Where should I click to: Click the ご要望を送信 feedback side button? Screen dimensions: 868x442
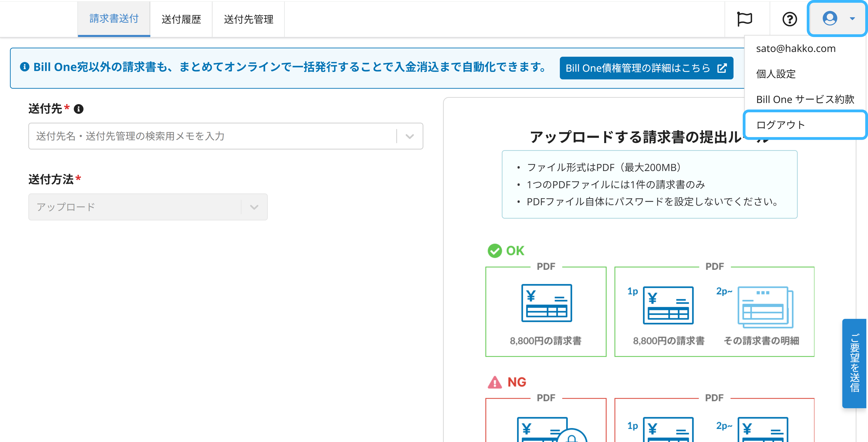(x=854, y=363)
